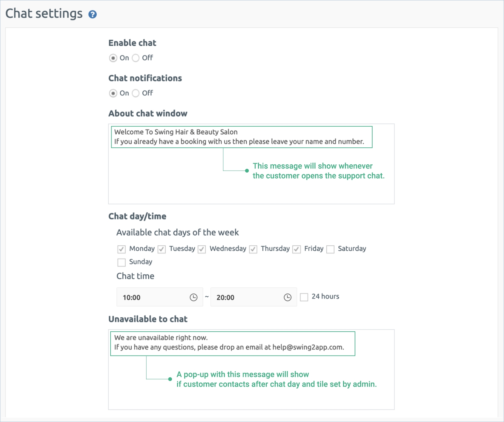Open the end time clock picker

(287, 297)
